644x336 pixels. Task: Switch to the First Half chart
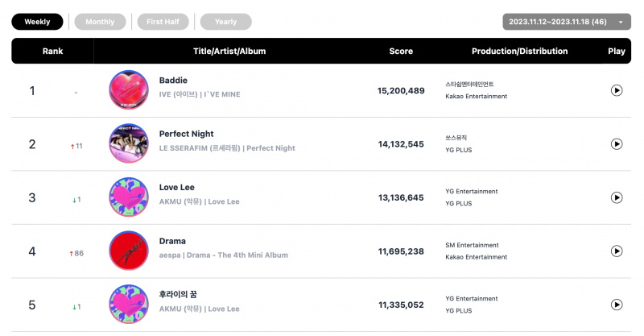click(163, 22)
